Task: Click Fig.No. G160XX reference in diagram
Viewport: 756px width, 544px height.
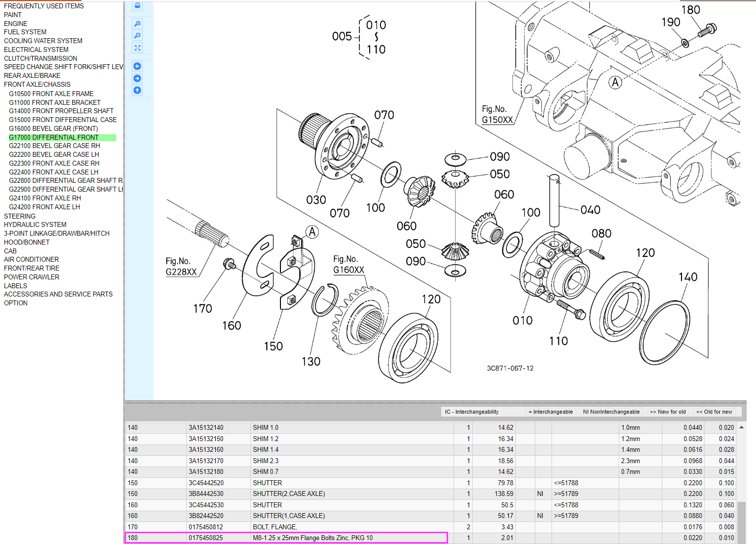Action: [349, 265]
